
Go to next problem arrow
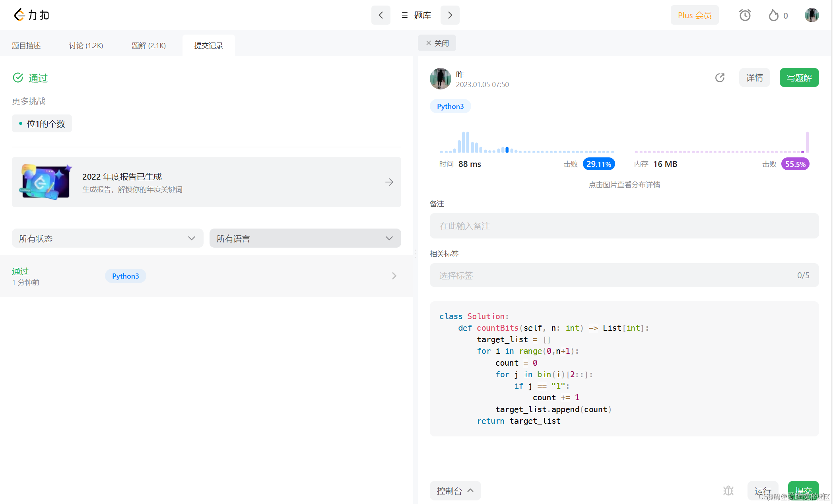[450, 15]
